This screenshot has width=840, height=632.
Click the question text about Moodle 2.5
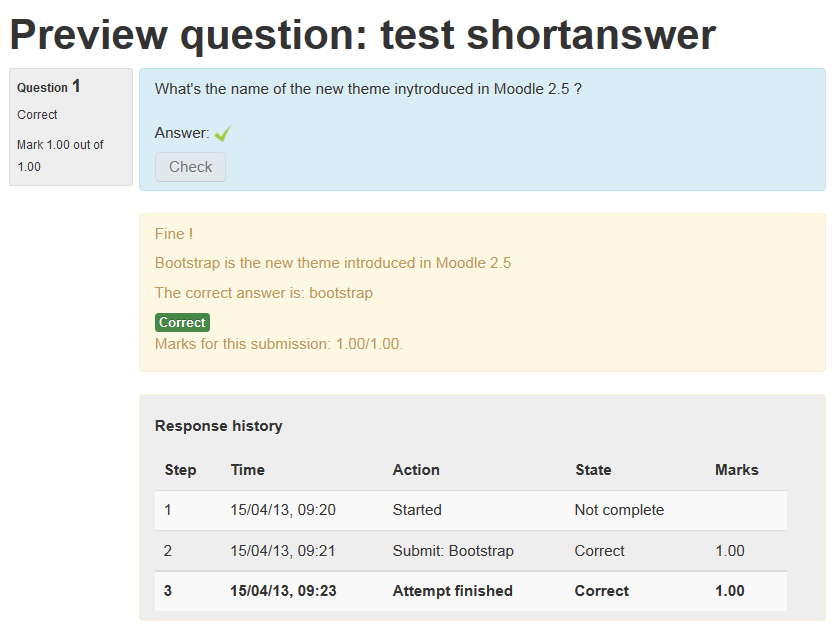click(x=368, y=89)
